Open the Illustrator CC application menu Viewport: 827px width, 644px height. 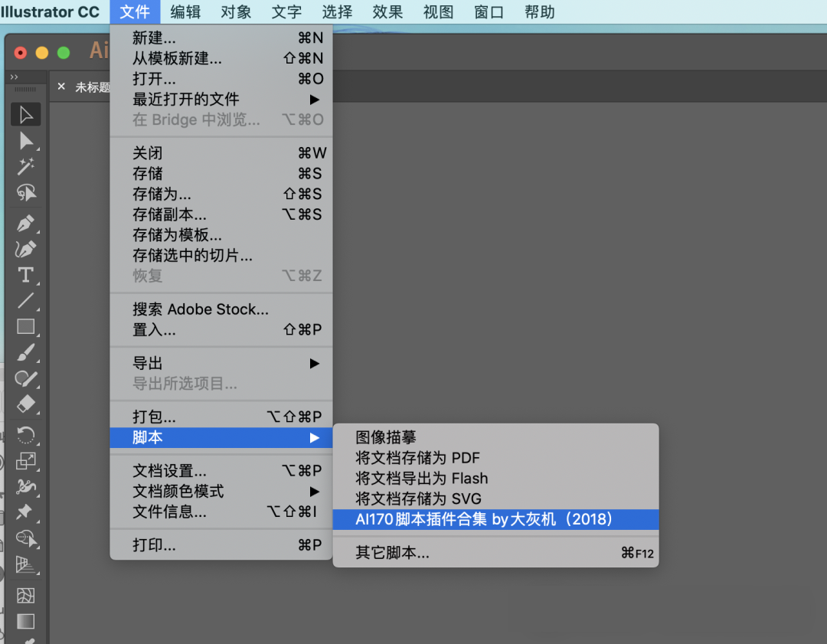tap(50, 11)
